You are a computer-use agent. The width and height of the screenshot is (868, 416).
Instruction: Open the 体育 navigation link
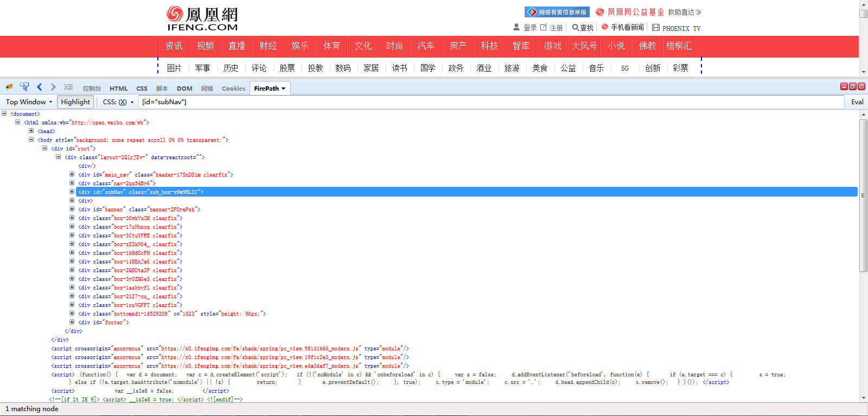[331, 46]
